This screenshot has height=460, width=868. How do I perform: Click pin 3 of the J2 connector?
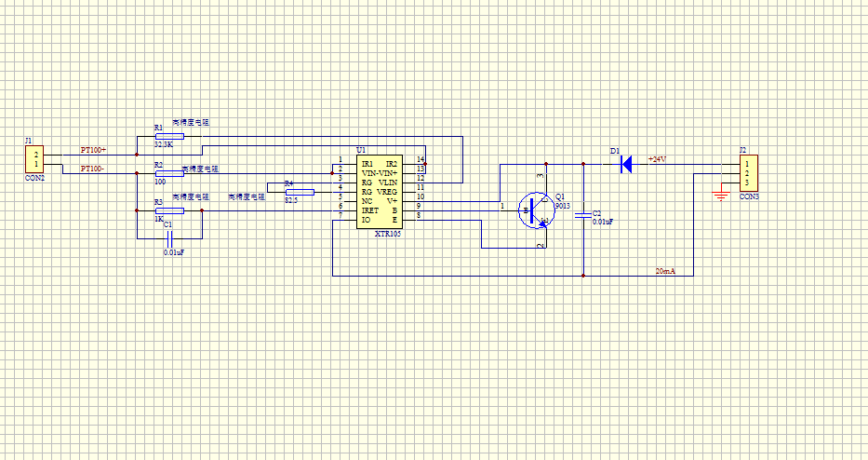pos(746,183)
